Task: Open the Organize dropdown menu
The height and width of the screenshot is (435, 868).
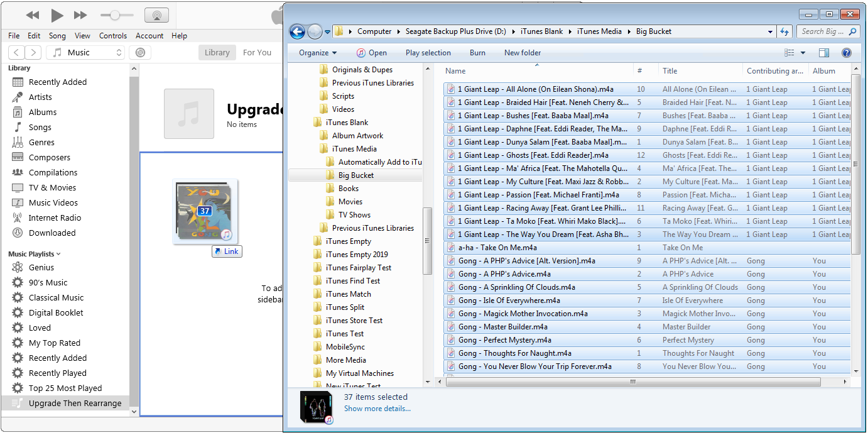Action: point(318,53)
